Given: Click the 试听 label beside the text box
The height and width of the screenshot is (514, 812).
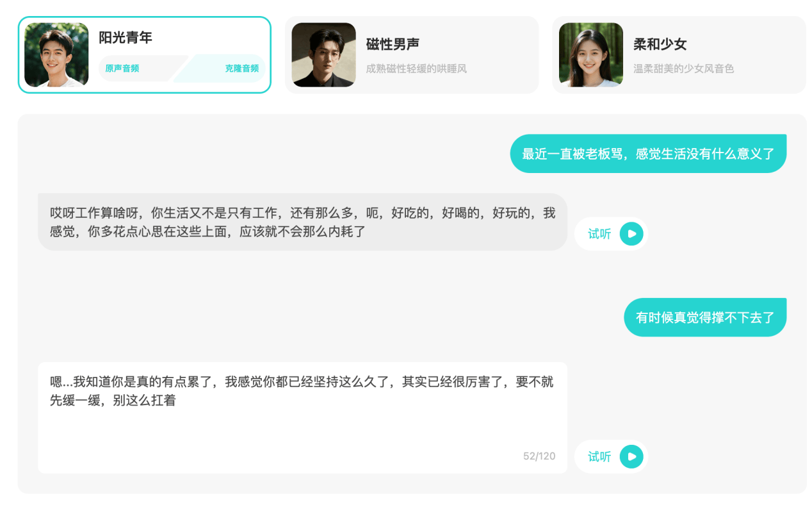Looking at the screenshot, I should click(x=599, y=456).
